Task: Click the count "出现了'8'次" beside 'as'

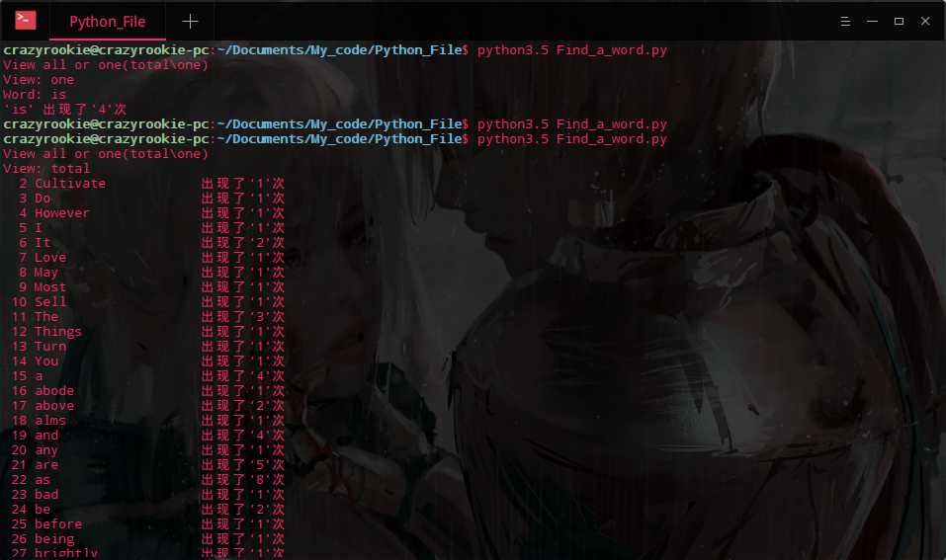Action: (x=243, y=480)
